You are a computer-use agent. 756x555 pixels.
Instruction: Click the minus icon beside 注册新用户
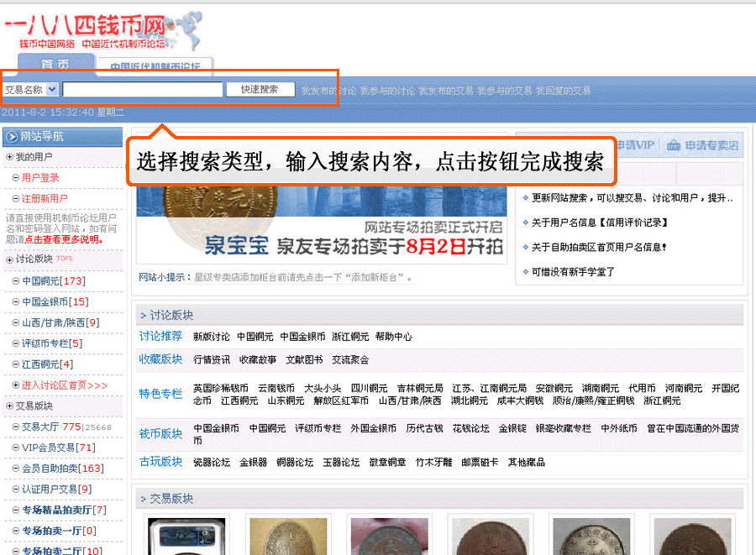coord(15,199)
